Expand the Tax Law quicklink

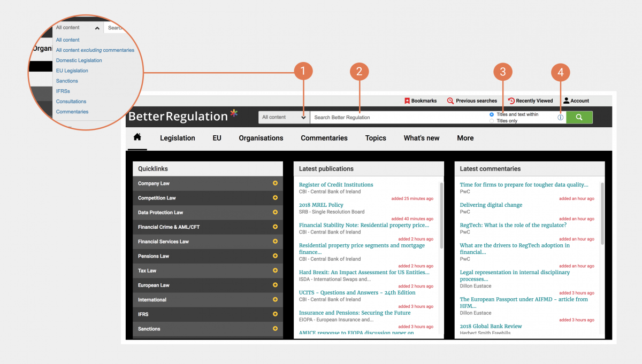click(x=275, y=270)
